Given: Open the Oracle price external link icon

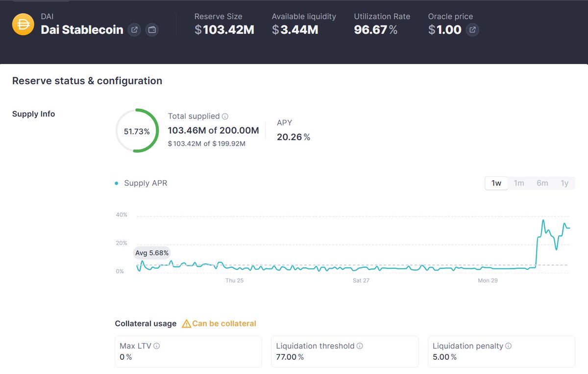Looking at the screenshot, I should [472, 30].
